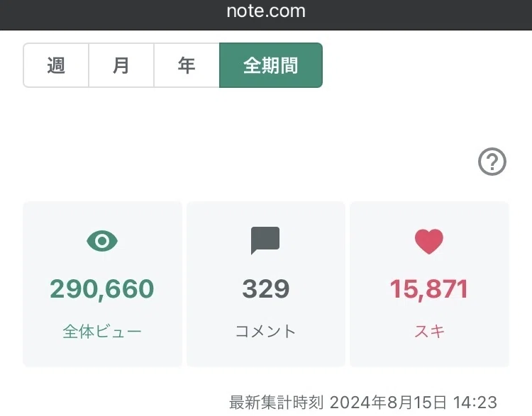Open the total views stat card
Image resolution: width=532 pixels, height=416 pixels.
click(102, 284)
